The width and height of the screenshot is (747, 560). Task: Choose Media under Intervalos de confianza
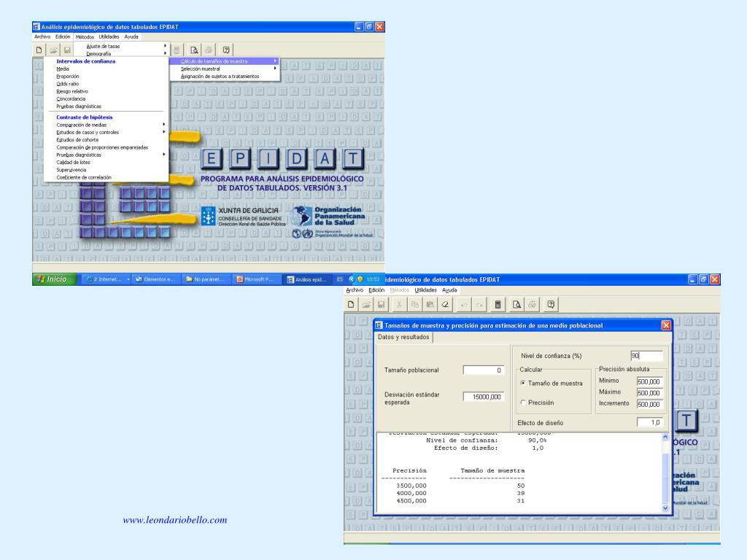106,69
